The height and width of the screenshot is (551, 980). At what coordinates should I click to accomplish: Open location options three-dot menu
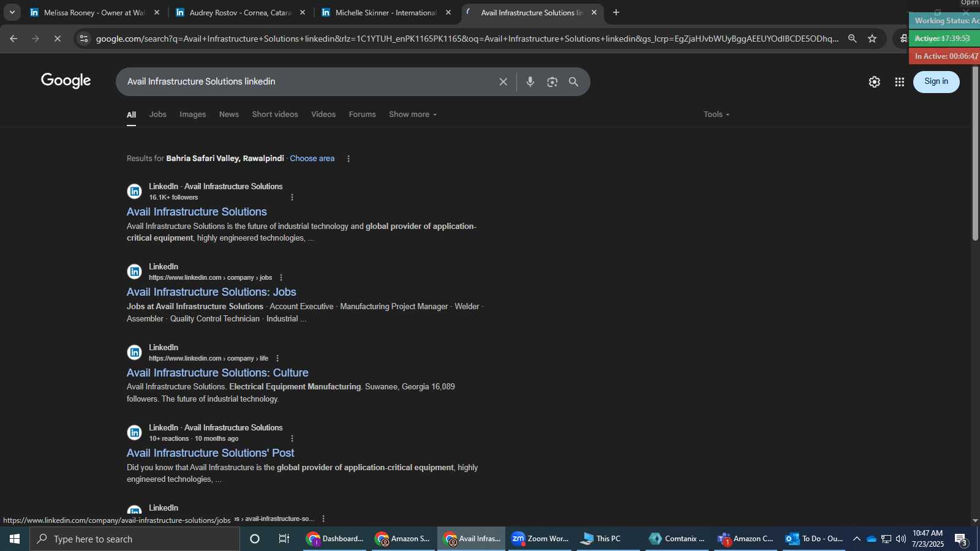click(x=349, y=159)
